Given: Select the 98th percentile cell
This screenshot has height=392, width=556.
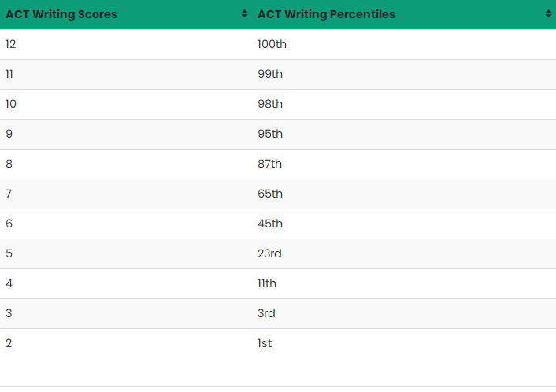Looking at the screenshot, I should tap(404, 104).
